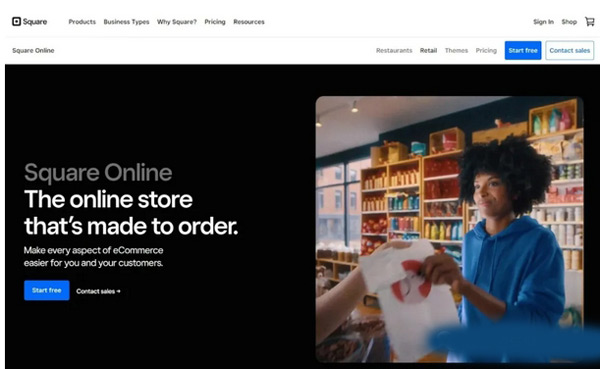Click the Start free hero button
This screenshot has height=369, width=600.
tap(47, 290)
